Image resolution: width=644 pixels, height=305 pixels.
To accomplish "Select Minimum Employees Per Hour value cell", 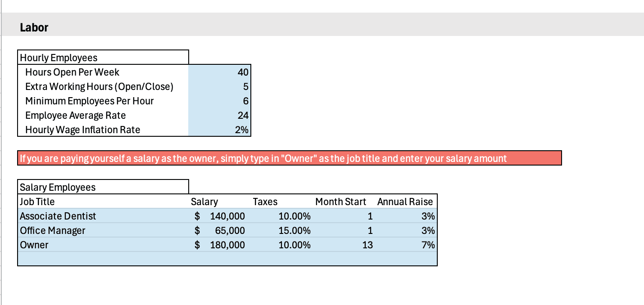I will tap(219, 101).
